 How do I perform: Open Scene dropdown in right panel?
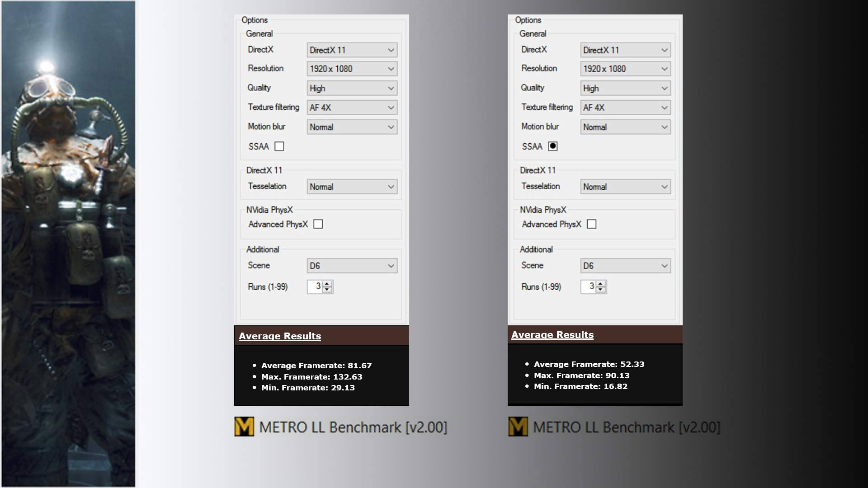pyautogui.click(x=626, y=266)
